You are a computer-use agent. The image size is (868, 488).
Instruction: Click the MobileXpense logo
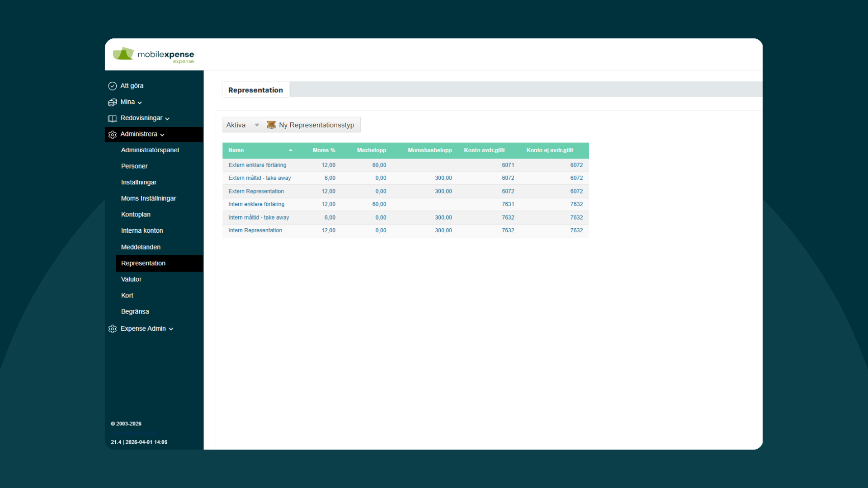point(154,55)
